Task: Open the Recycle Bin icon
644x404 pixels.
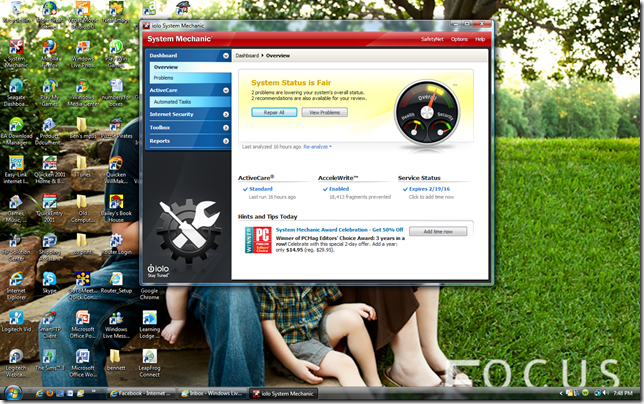Action: point(16,12)
